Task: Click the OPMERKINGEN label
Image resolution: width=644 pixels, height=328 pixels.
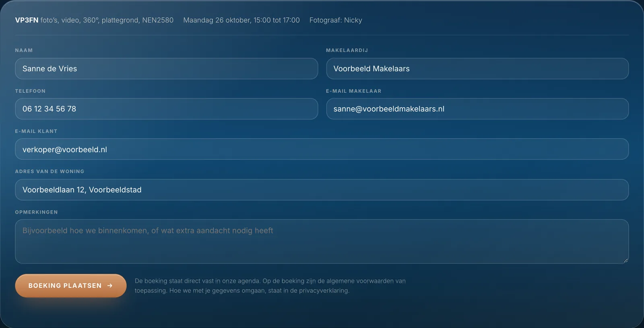Action: [37, 212]
